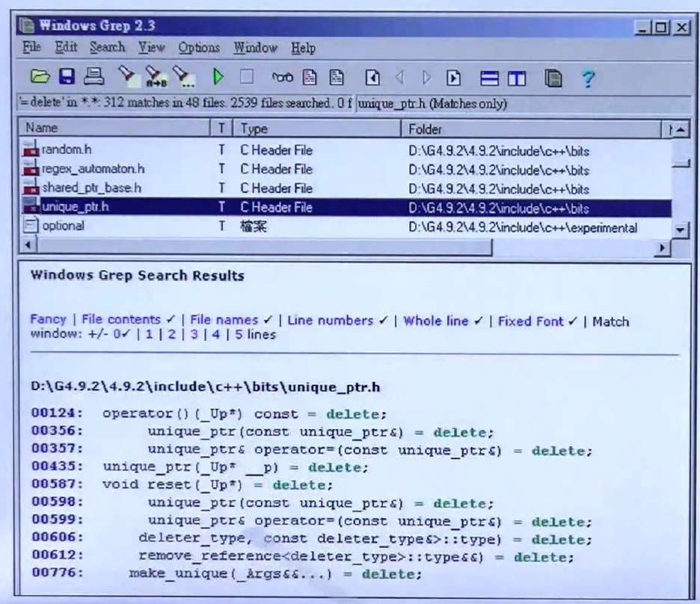The image size is (700, 604).
Task: Click the unique_ptr.h path heading in results
Action: [x=206, y=386]
